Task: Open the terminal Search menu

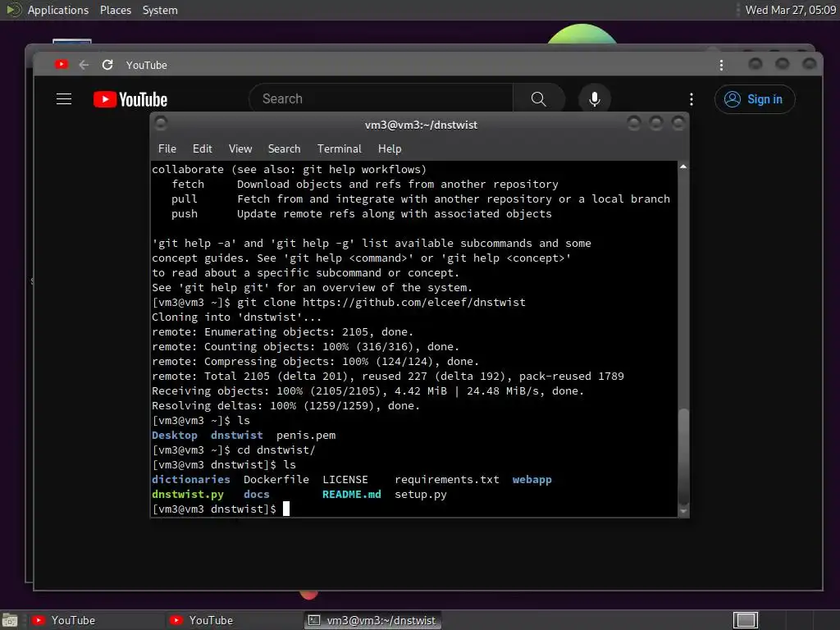Action: point(284,149)
